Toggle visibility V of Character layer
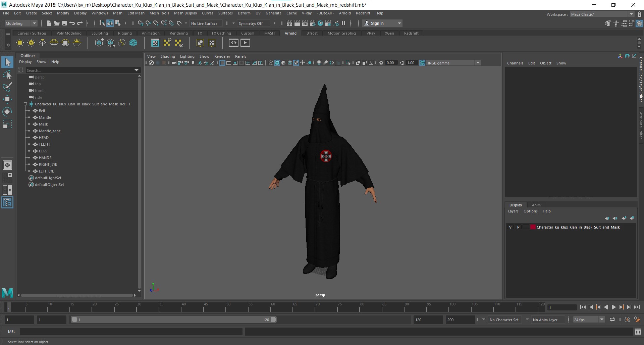644x345 pixels. tap(511, 227)
